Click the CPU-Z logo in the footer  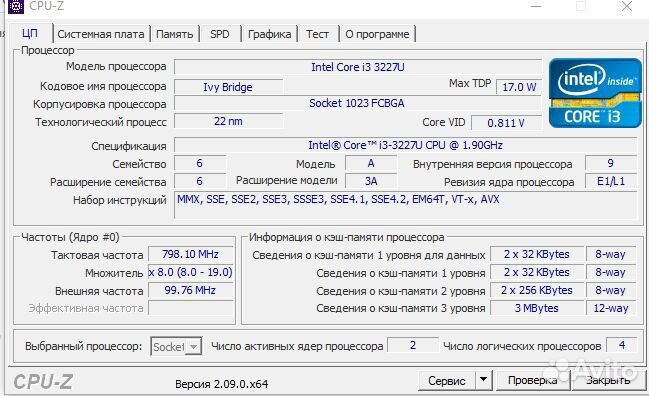pyautogui.click(x=43, y=382)
